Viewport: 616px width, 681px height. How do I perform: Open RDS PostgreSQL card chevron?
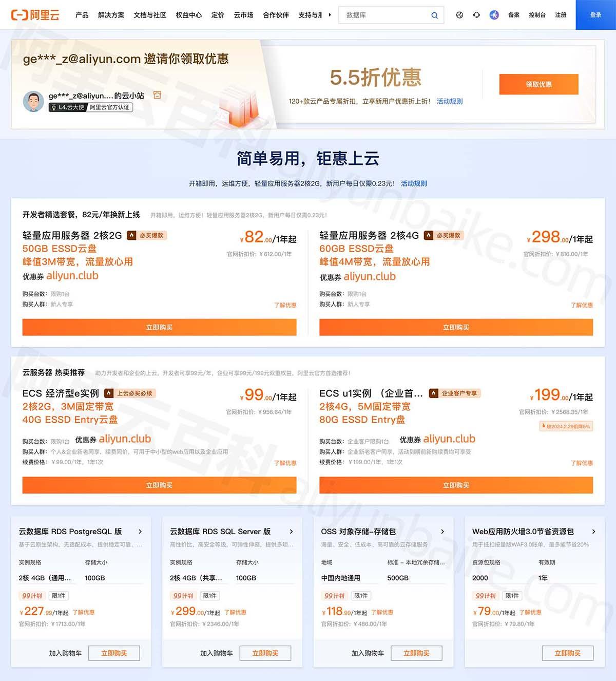click(x=140, y=532)
